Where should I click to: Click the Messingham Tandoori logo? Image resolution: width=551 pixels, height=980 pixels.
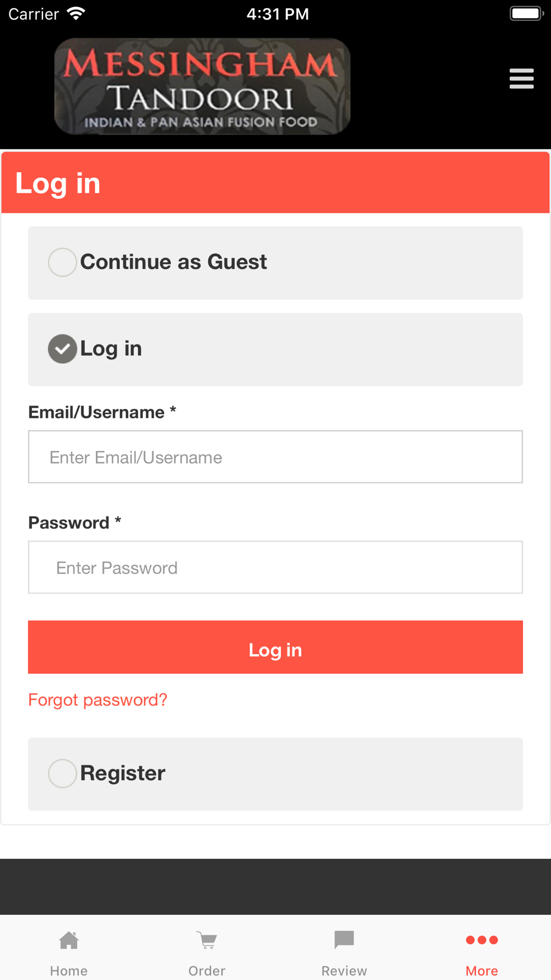(x=202, y=87)
